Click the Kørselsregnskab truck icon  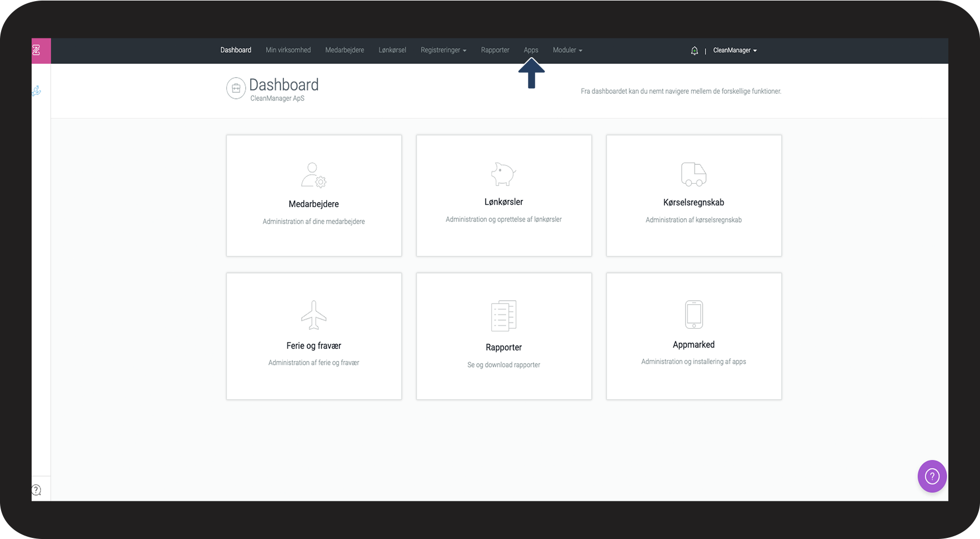click(693, 174)
